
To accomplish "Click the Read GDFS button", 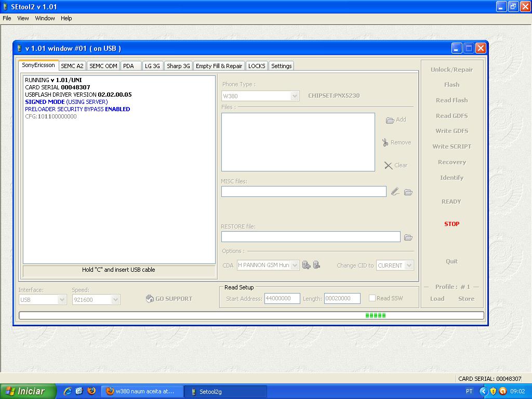I will (x=451, y=116).
